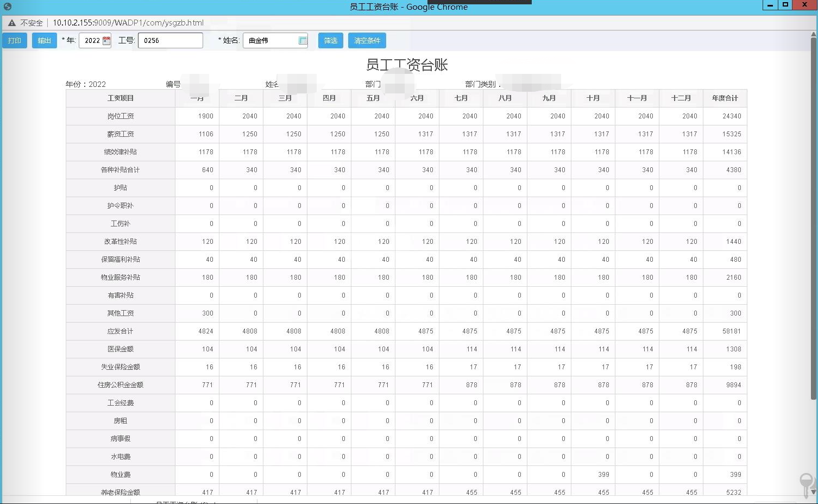The width and height of the screenshot is (818, 504).
Task: Click annual total 1440 for 改革性补贴
Action: [x=734, y=242]
